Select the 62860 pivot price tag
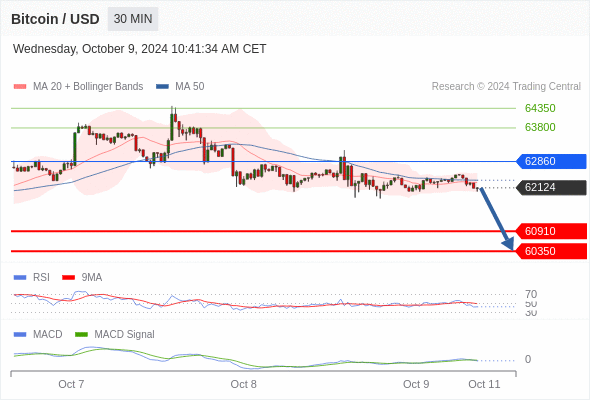This screenshot has width=590, height=400. point(551,161)
